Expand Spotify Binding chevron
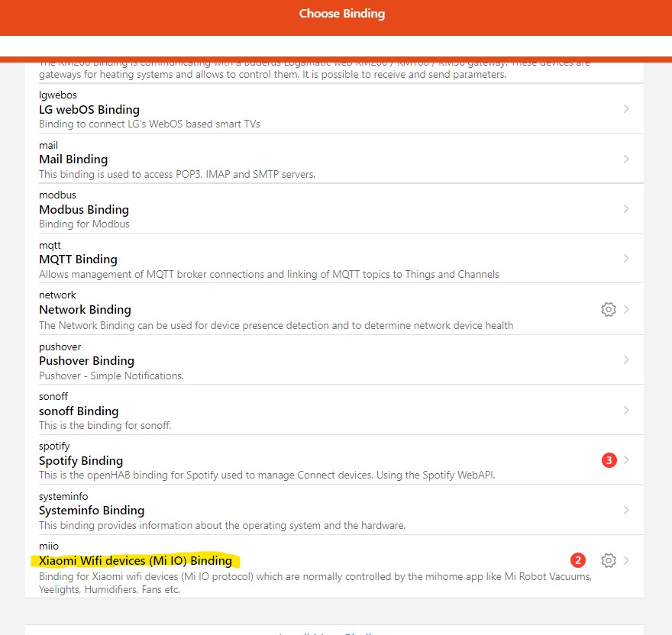 (x=626, y=460)
